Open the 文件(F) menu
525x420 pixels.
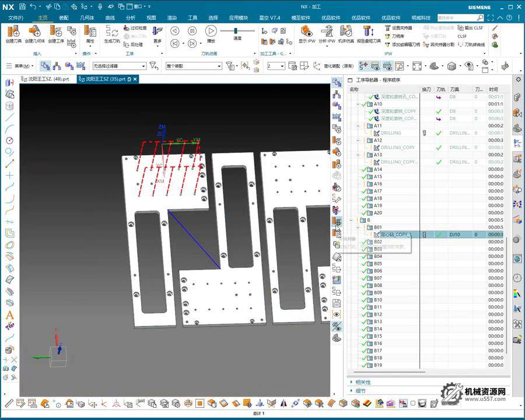16,17
